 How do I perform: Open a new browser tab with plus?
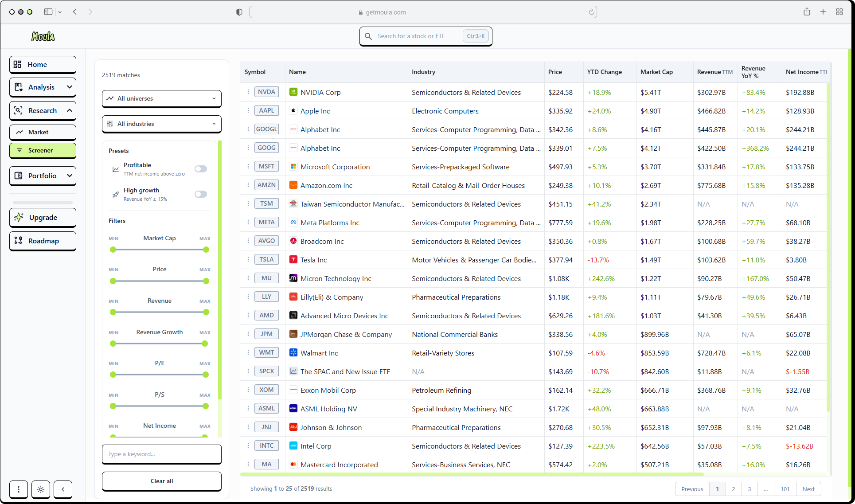823,12
